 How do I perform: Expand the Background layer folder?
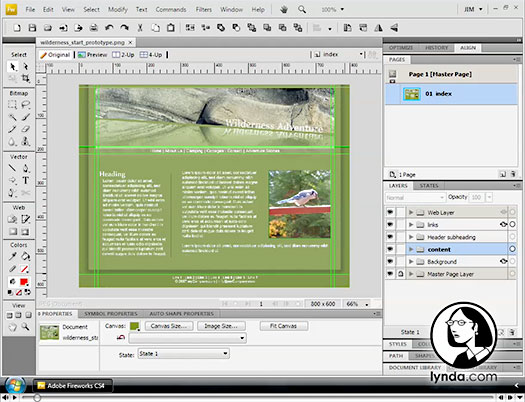411,261
